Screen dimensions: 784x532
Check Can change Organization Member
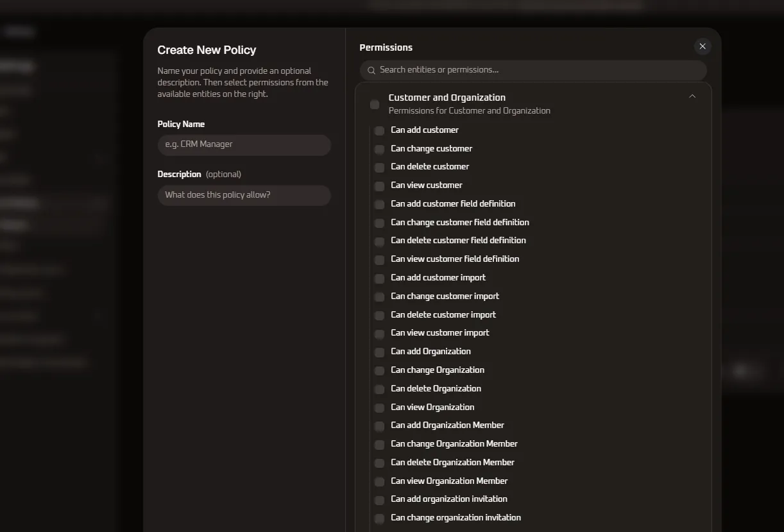(379, 444)
